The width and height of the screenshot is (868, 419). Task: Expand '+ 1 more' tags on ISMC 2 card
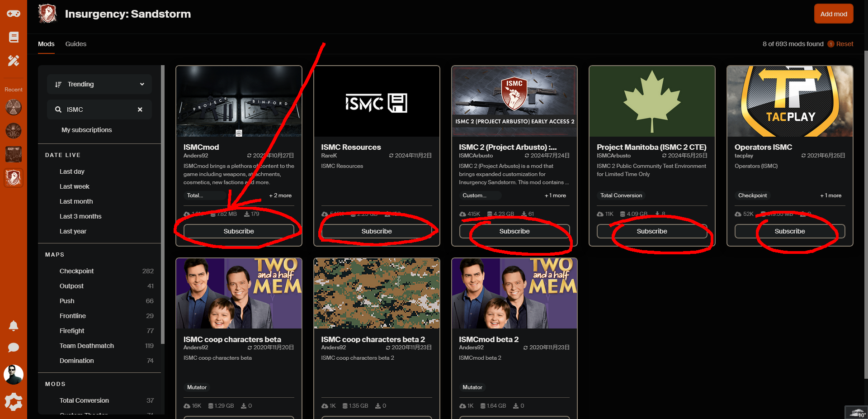coord(555,195)
